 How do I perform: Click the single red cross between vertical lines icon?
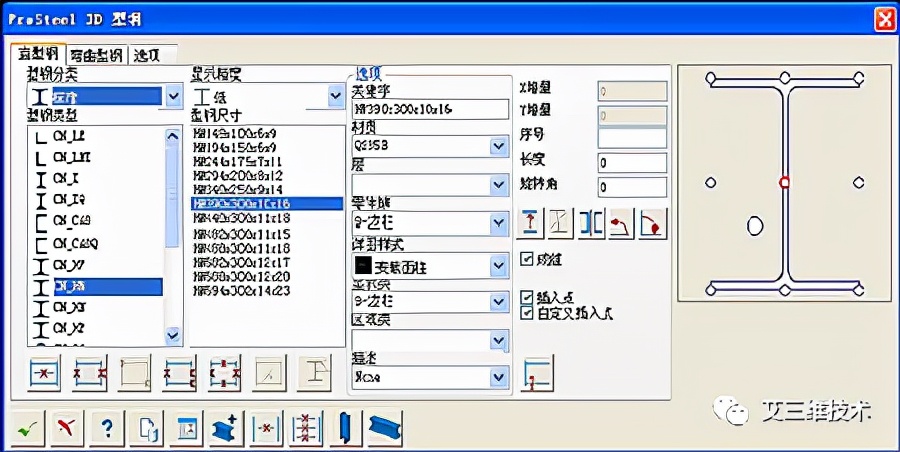(x=265, y=428)
